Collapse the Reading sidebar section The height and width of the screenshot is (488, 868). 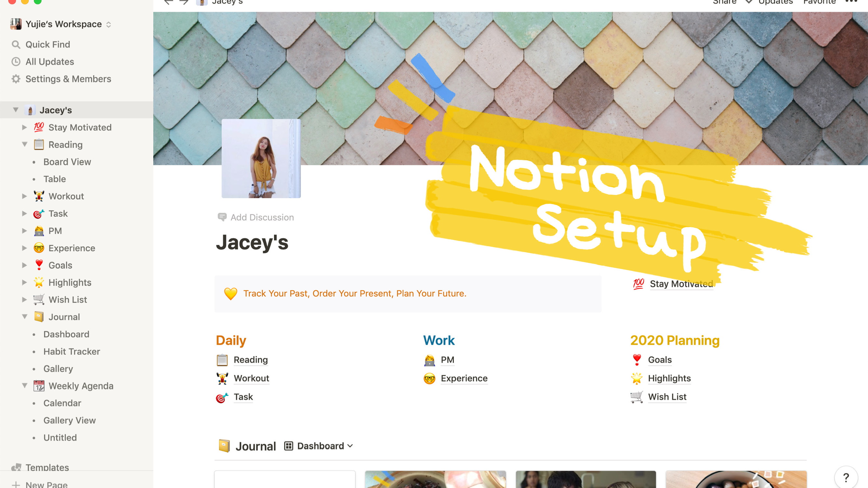25,144
